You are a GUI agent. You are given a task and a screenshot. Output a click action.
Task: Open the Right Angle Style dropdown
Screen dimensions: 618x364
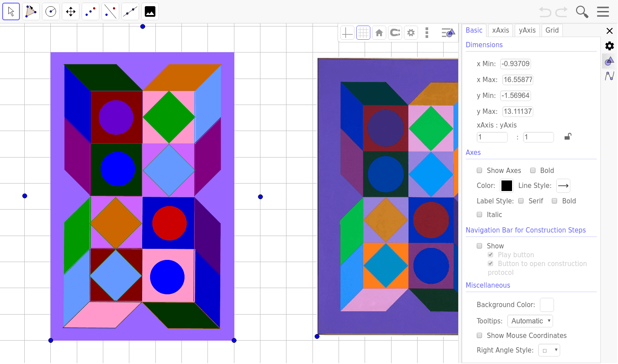549,350
